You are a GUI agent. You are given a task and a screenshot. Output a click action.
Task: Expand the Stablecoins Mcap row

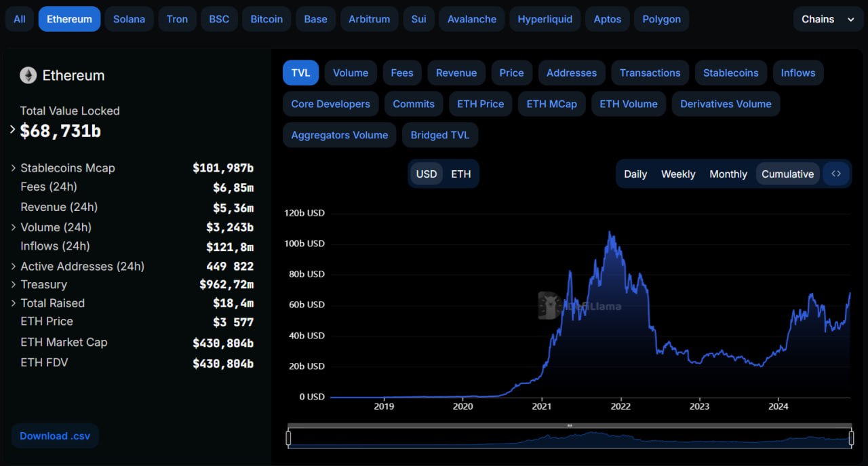tap(14, 168)
